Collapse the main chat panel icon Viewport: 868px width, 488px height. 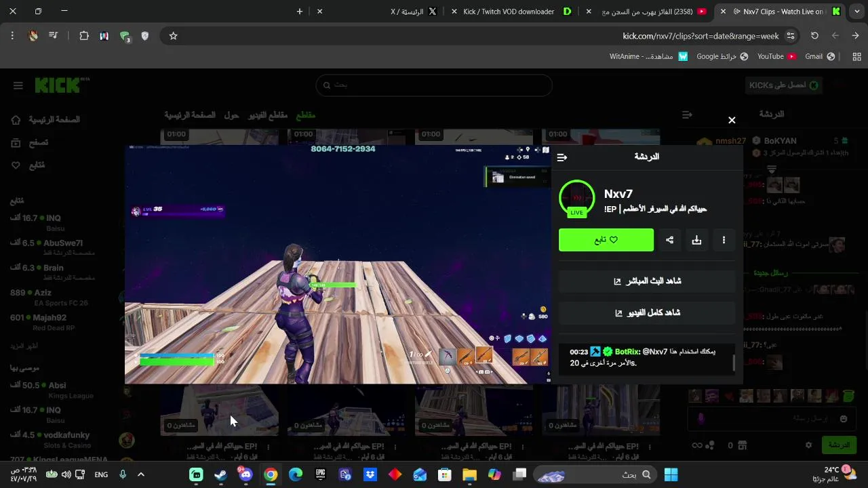pos(687,115)
